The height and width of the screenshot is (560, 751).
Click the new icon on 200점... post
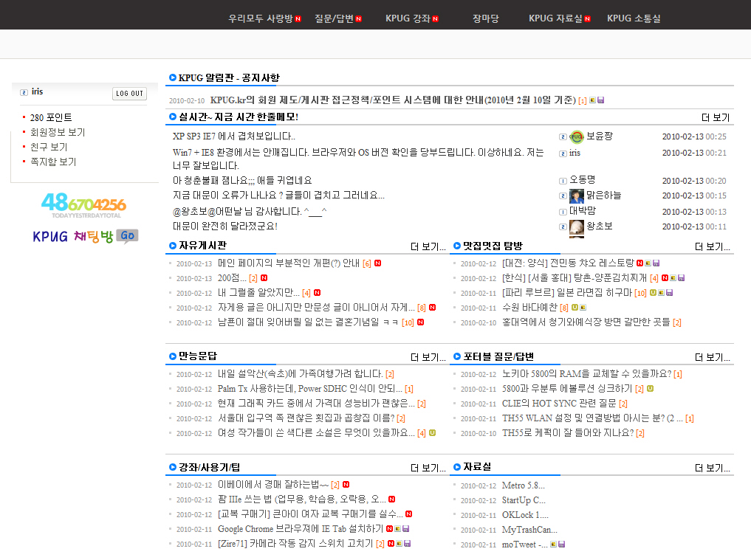[264, 277]
